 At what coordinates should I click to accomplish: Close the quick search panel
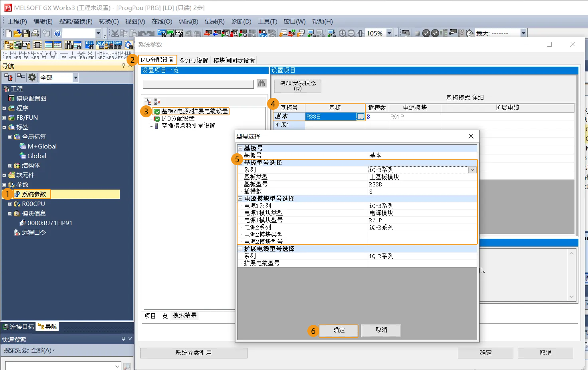[130, 339]
